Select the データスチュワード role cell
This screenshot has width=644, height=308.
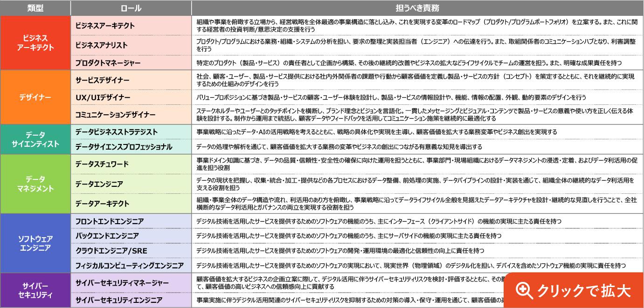[131, 164]
